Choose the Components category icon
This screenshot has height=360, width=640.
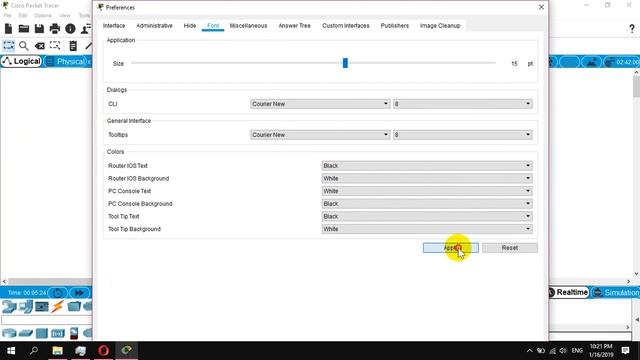pos(42,307)
